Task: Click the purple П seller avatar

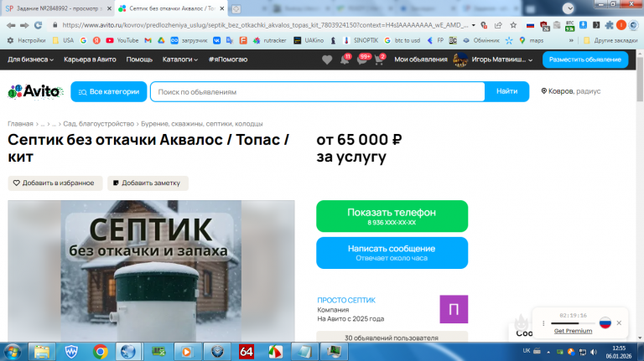Action: point(454,309)
